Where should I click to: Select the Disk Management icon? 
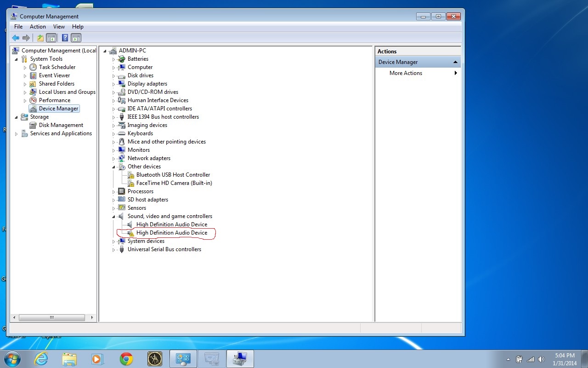click(x=33, y=125)
